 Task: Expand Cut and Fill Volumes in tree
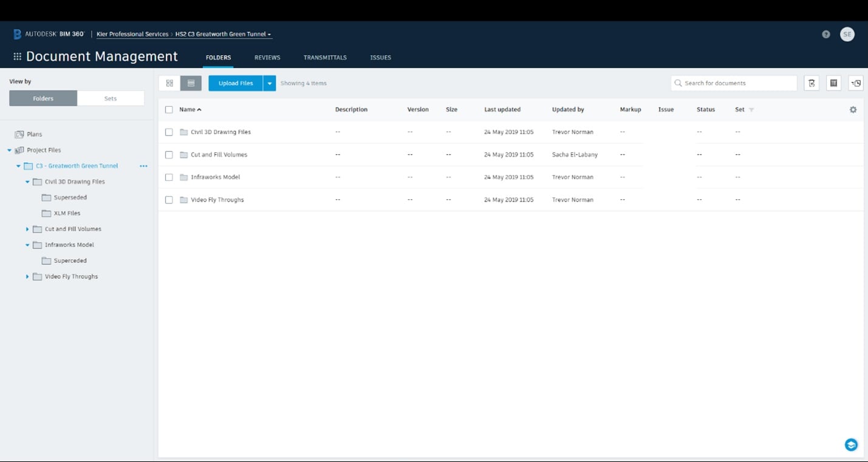click(27, 229)
